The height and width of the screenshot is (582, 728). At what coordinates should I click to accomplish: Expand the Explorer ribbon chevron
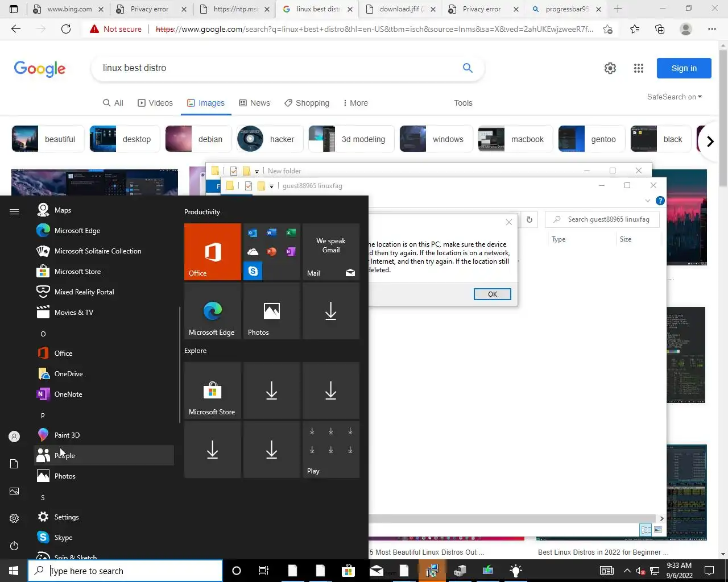coord(647,201)
